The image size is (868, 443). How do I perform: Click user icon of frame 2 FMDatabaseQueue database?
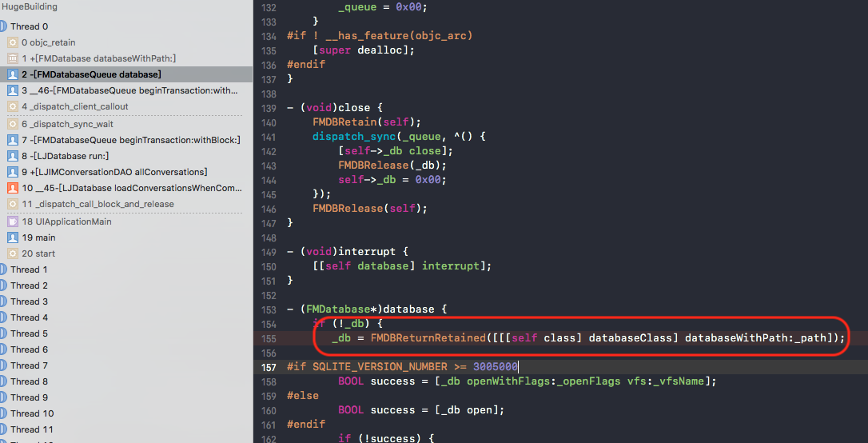(x=13, y=74)
